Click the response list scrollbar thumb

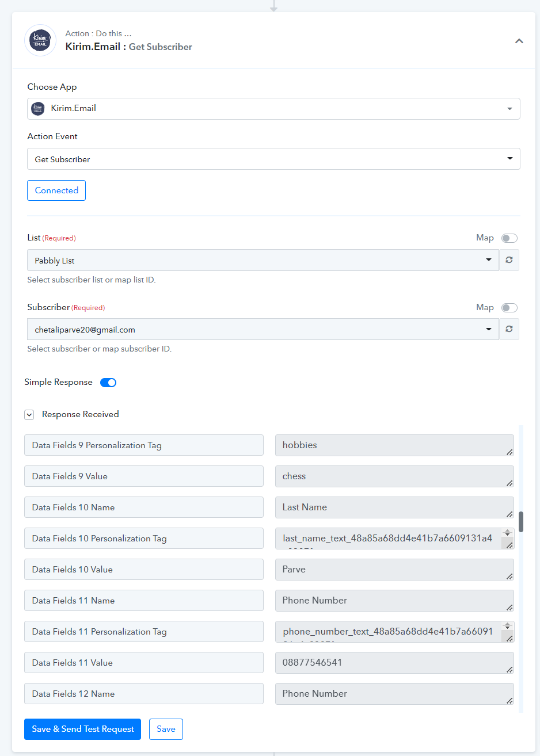[x=521, y=522]
